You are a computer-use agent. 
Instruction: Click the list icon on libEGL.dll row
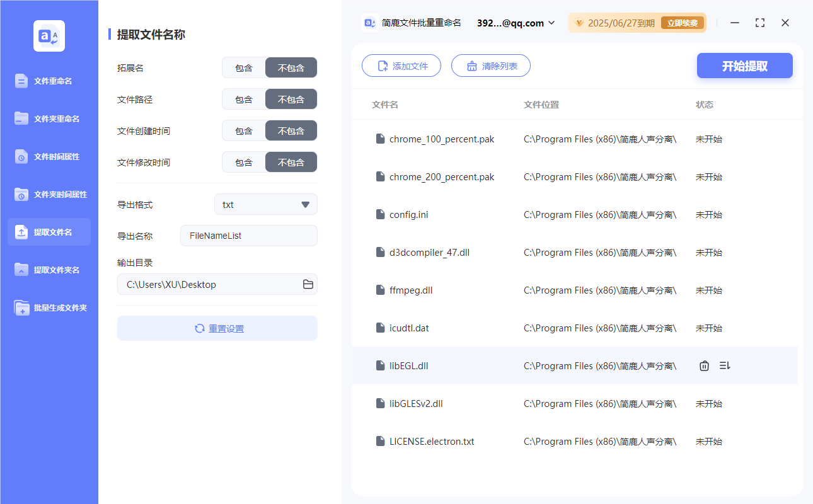coord(724,365)
